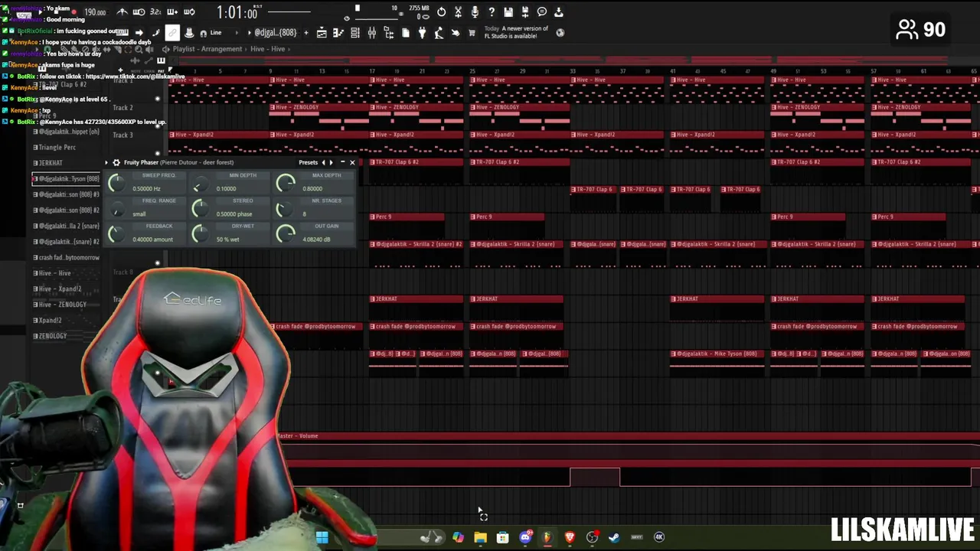Viewport: 980px width, 551px height.
Task: Click the news globe icon
Action: (x=560, y=33)
